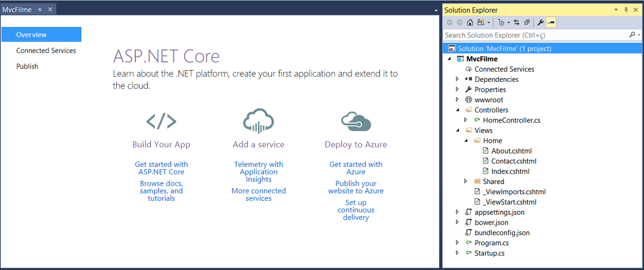Select _ViewImports.cshtml file
This screenshot has width=644, height=270.
click(x=514, y=192)
